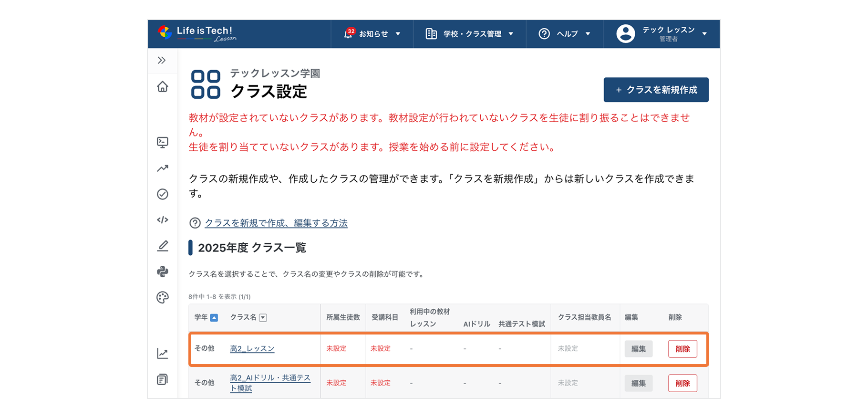Click 8件中 1-8 を表示 pagination text
Image resolution: width=868 pixels, height=418 pixels.
(219, 297)
